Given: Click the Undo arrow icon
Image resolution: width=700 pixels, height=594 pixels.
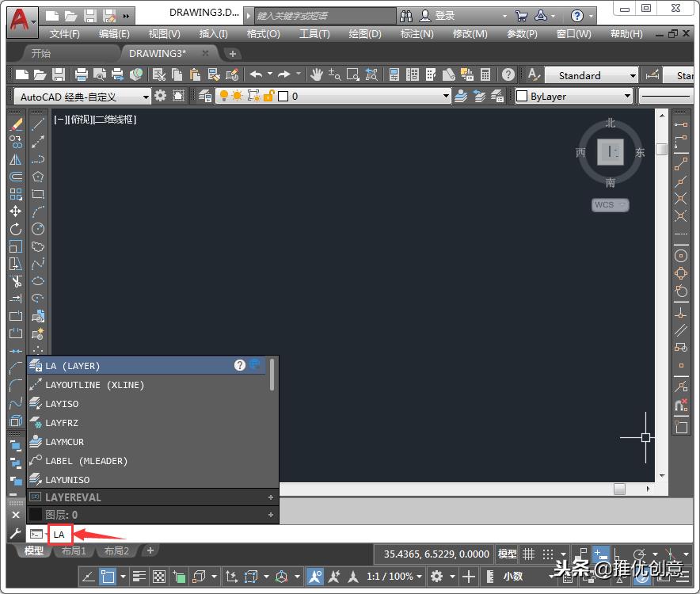Looking at the screenshot, I should click(254, 74).
